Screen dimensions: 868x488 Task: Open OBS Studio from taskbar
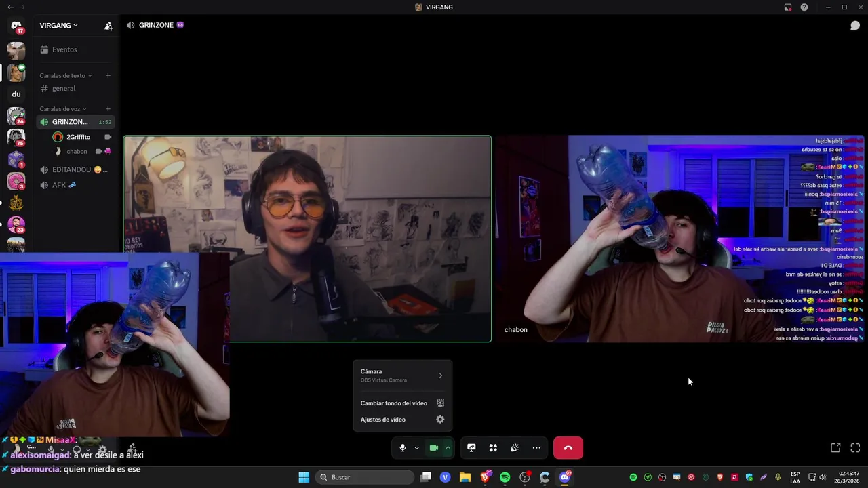524,477
